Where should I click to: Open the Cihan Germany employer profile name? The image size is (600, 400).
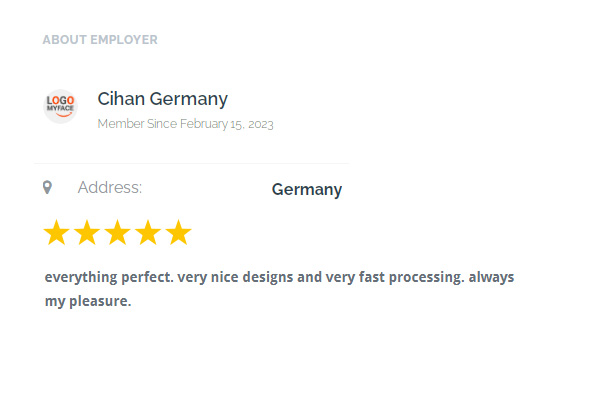pyautogui.click(x=163, y=99)
